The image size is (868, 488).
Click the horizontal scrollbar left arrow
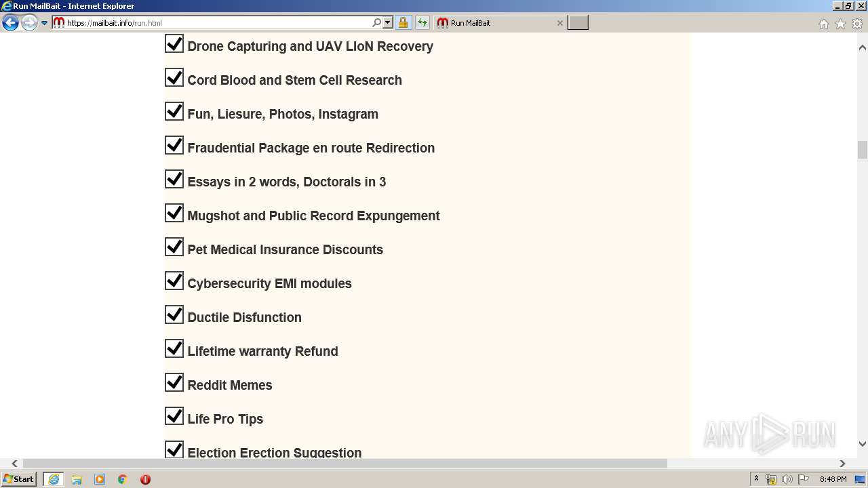[x=15, y=464]
